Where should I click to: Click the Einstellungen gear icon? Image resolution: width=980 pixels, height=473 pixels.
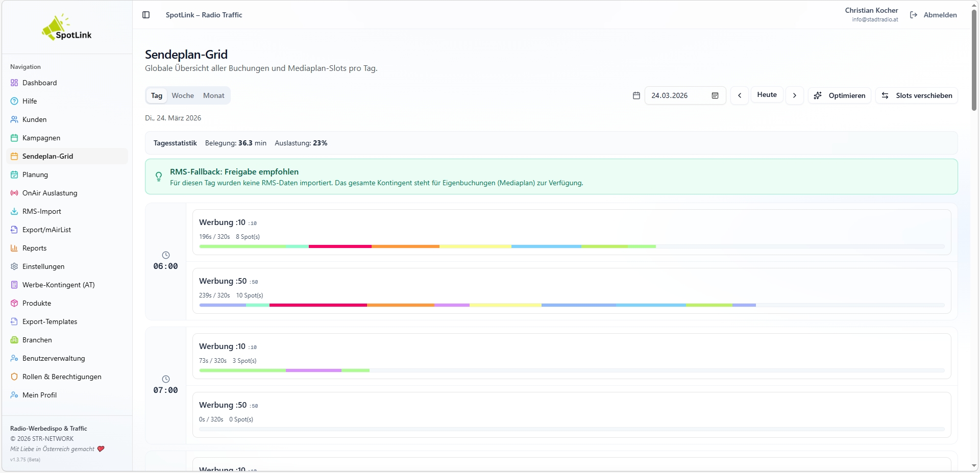pyautogui.click(x=14, y=266)
